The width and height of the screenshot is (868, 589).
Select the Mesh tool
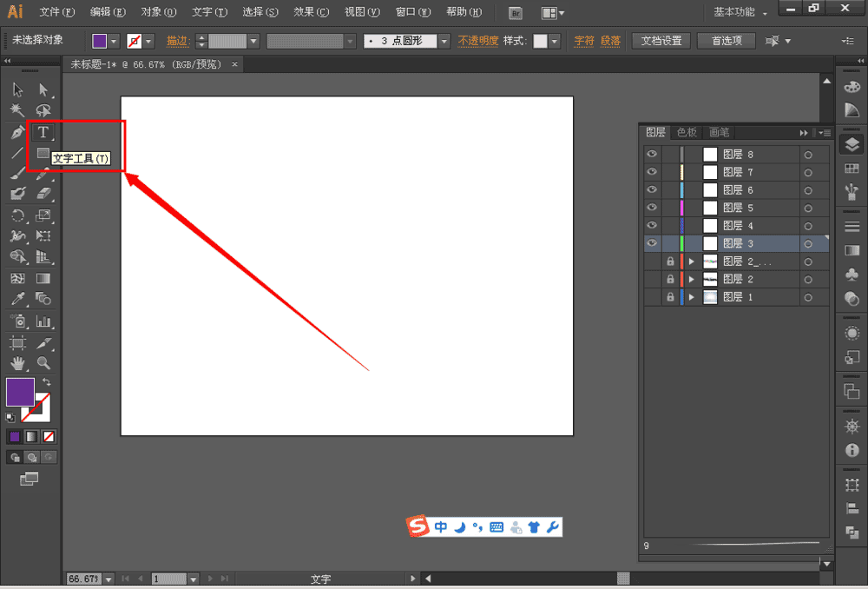pos(17,278)
